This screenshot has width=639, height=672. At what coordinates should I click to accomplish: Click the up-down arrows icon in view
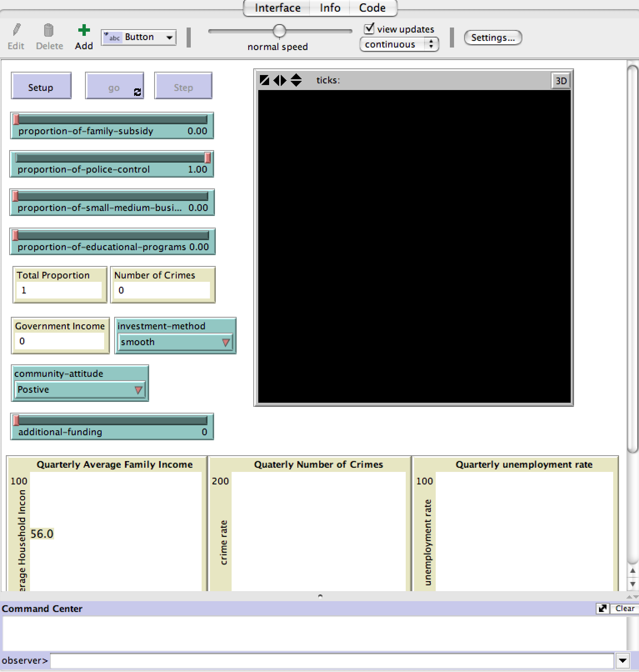point(296,80)
